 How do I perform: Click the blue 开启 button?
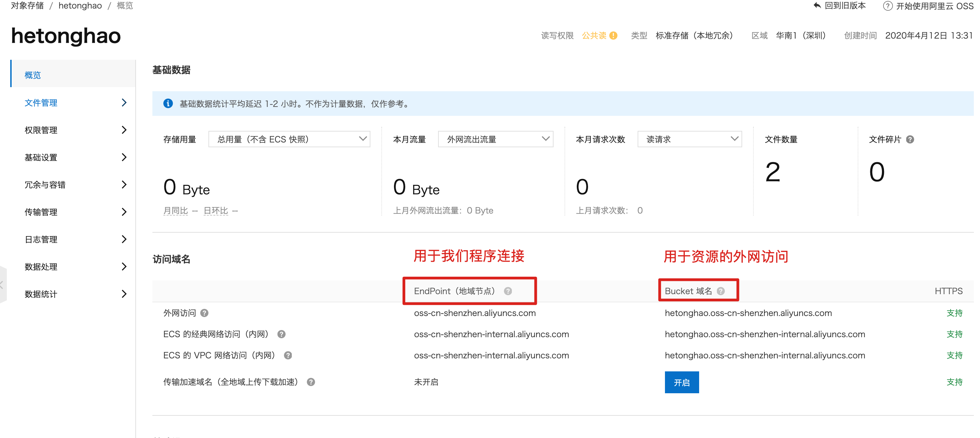(681, 382)
